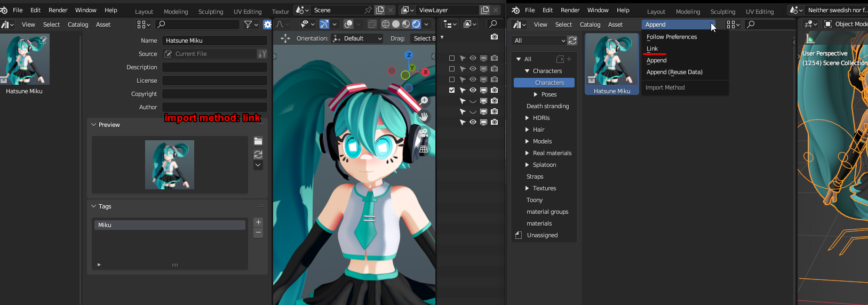Load custom preview image via folder icon
This screenshot has height=305, width=868.
click(x=258, y=141)
